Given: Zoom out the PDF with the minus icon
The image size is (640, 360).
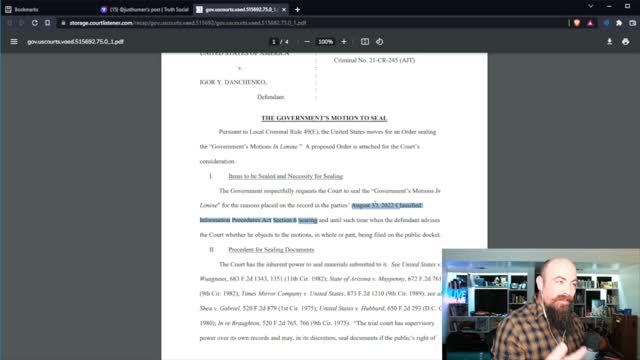Looking at the screenshot, I should pyautogui.click(x=307, y=42).
